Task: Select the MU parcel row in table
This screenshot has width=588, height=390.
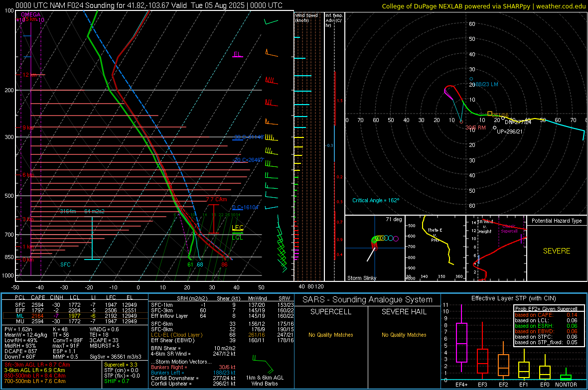Action: point(75,321)
